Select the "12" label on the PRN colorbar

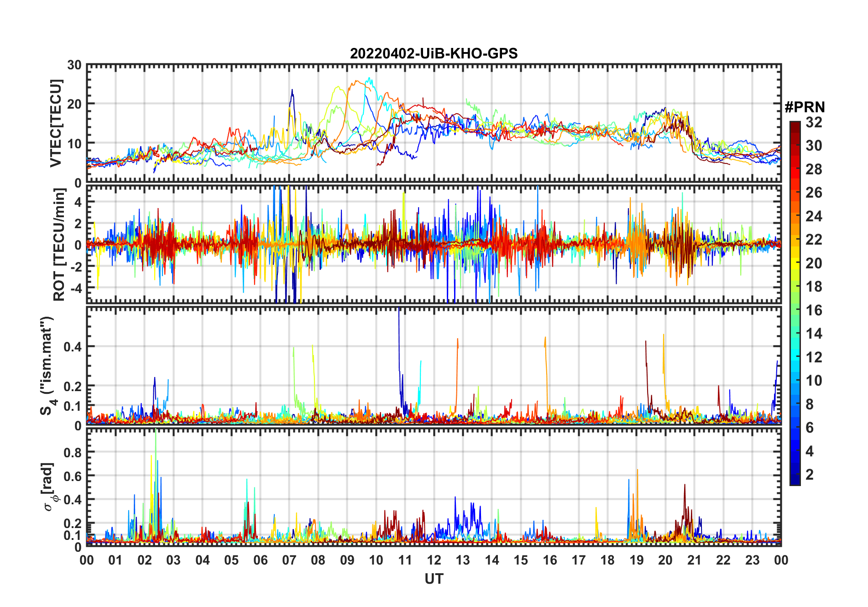(x=814, y=357)
